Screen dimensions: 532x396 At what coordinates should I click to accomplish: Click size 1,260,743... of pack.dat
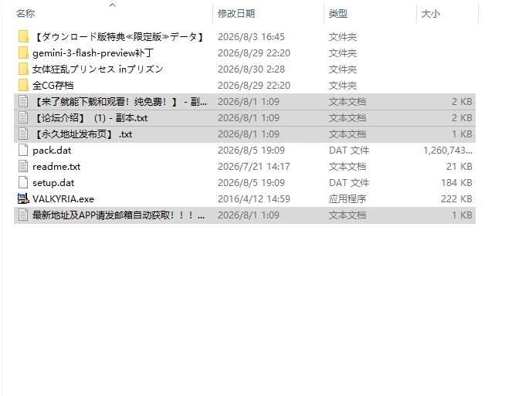coord(448,150)
